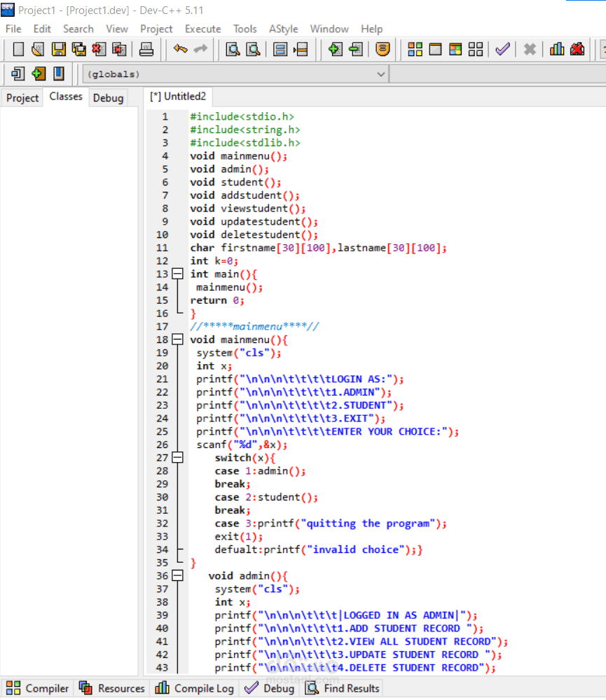Open the Window menu
The height and width of the screenshot is (700, 606).
329,29
